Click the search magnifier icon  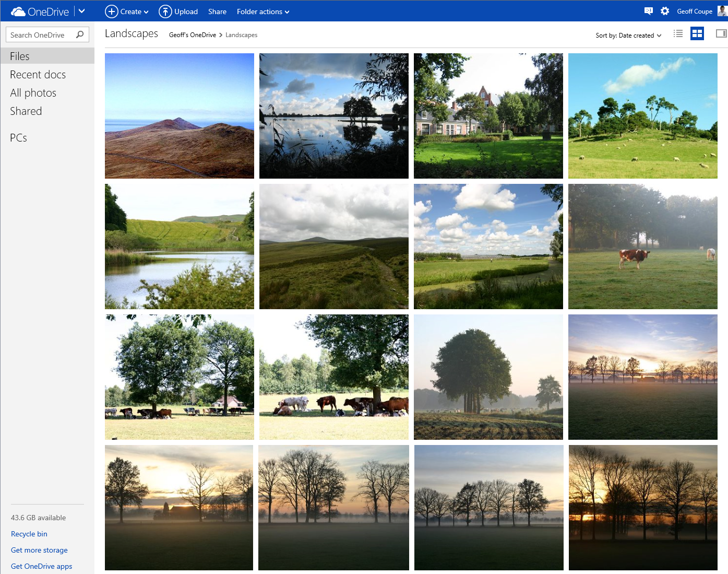[80, 34]
